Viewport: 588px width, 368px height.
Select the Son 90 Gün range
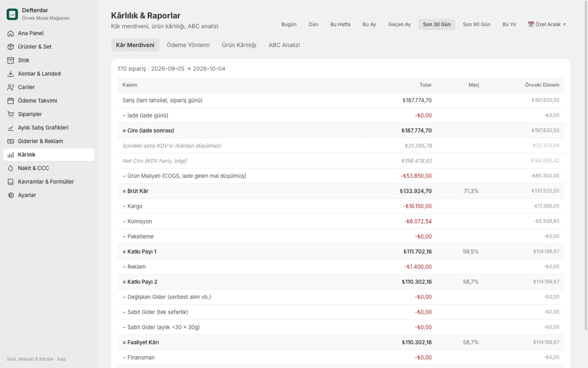[476, 24]
